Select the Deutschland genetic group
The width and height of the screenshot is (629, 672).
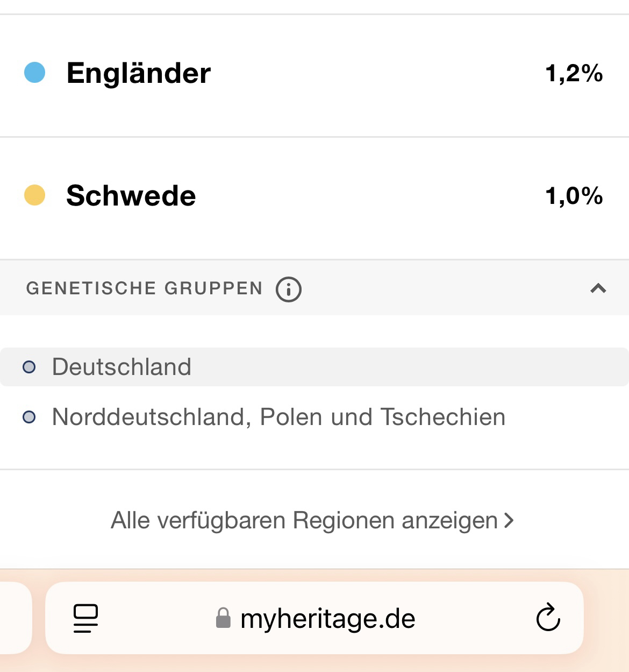(x=121, y=367)
